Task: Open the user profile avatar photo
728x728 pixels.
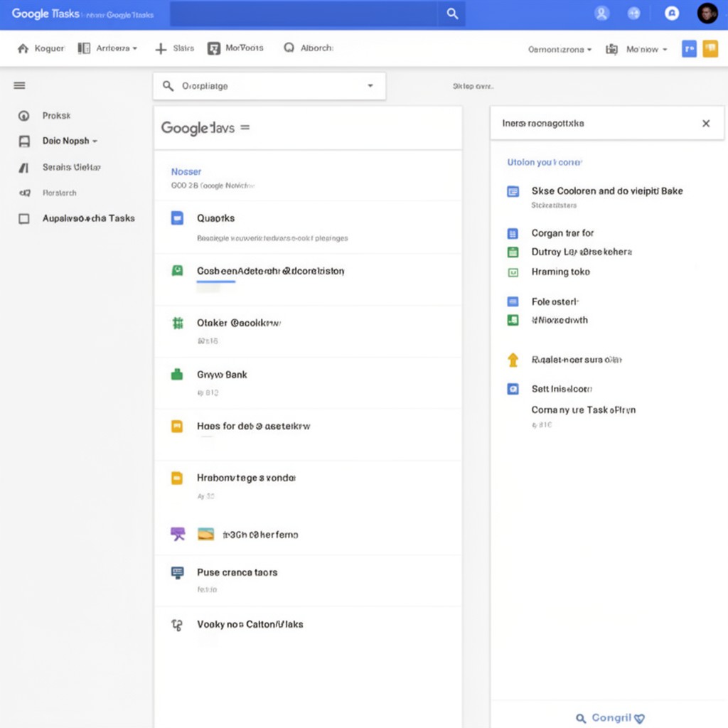Action: (707, 13)
